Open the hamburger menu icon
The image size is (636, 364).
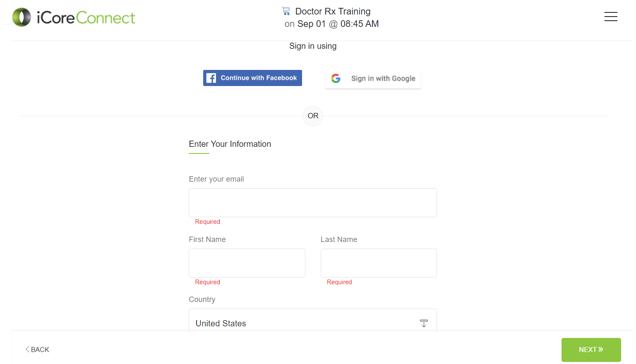(x=610, y=17)
